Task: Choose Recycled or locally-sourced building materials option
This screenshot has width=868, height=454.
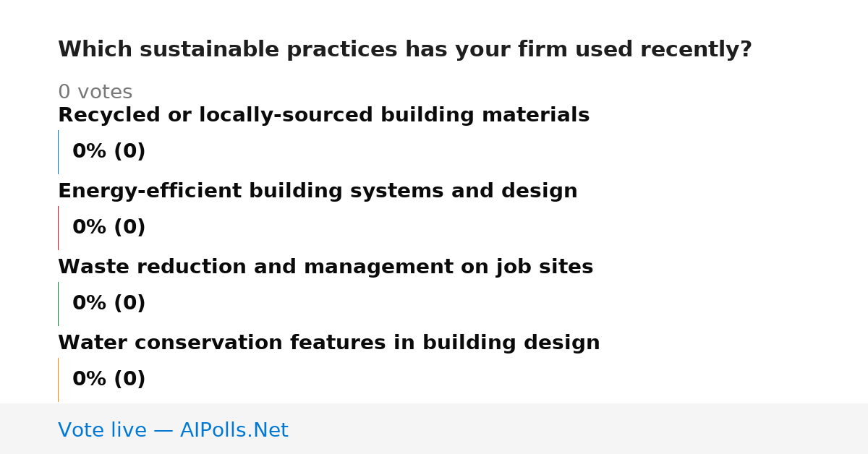Action: click(x=323, y=116)
